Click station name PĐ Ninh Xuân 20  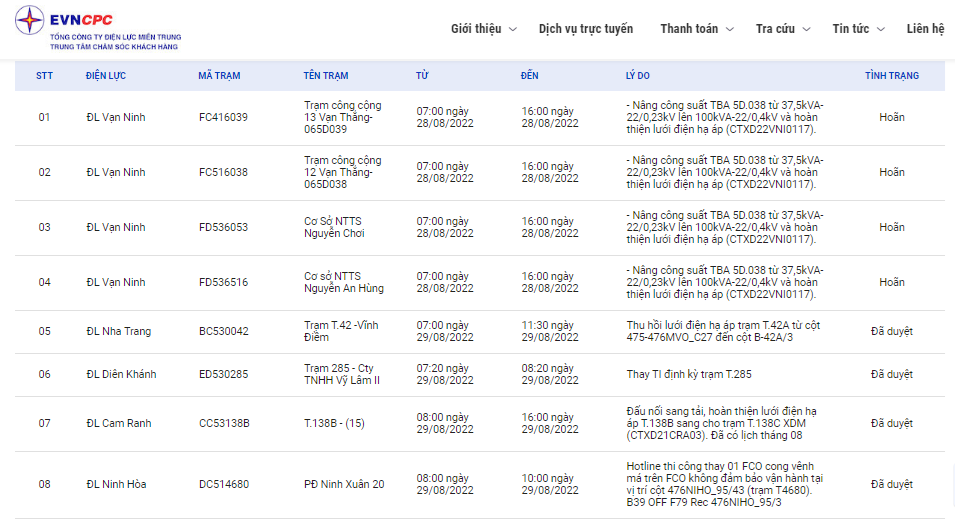click(344, 484)
